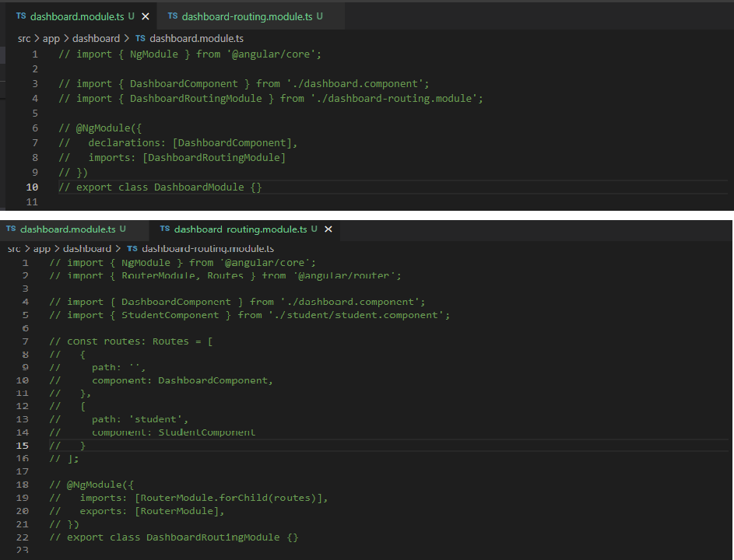Viewport: 734px width, 560px height.
Task: Open dashboard-routing.module.ts breadcrumb in lower editor
Action: pos(207,249)
